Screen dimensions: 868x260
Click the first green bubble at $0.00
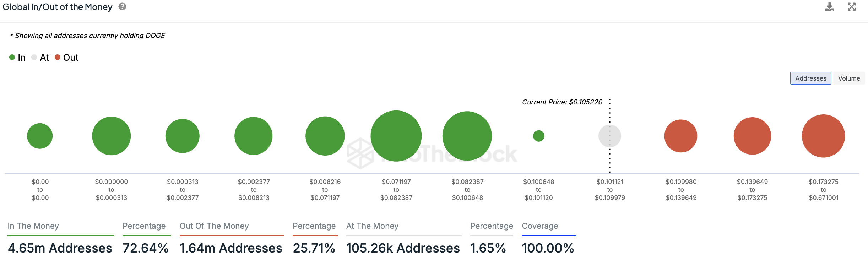point(40,136)
